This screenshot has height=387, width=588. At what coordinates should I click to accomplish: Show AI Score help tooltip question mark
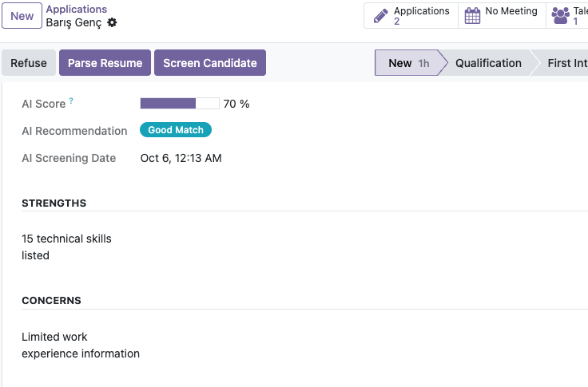click(71, 101)
